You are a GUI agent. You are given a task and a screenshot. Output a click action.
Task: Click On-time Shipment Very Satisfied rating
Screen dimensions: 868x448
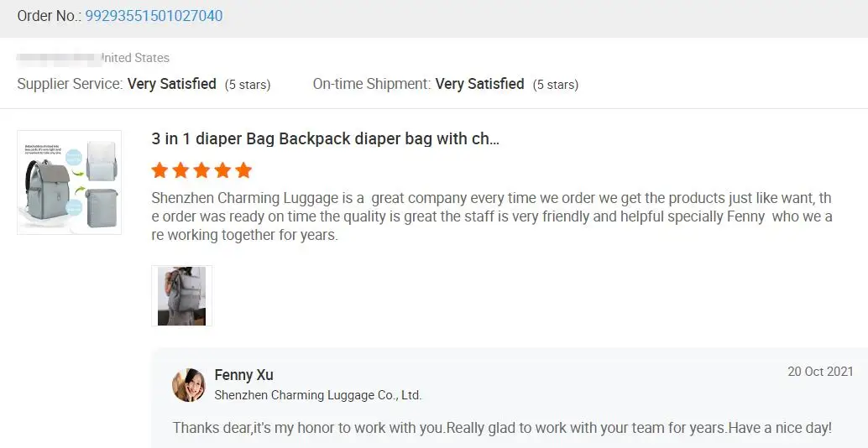[479, 84]
